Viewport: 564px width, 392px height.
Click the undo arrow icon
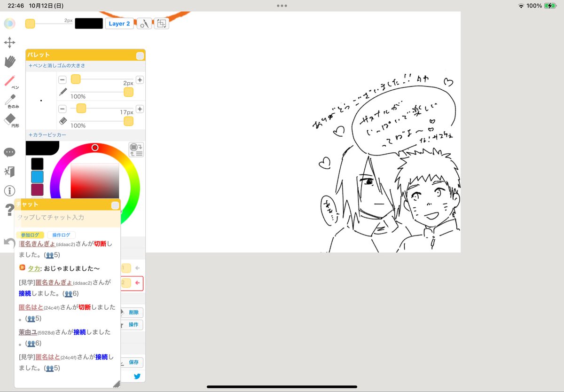(8, 243)
